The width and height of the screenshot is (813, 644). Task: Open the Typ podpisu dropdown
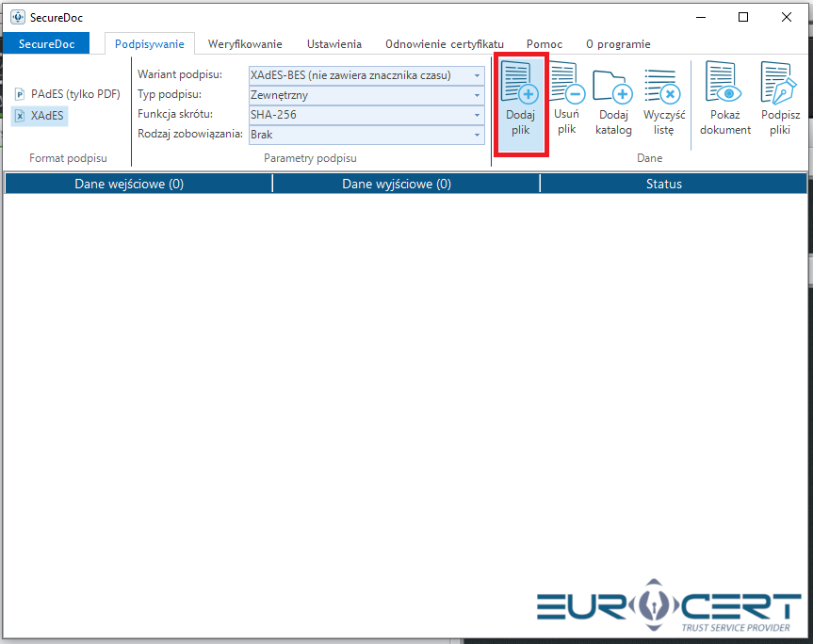coord(477,95)
